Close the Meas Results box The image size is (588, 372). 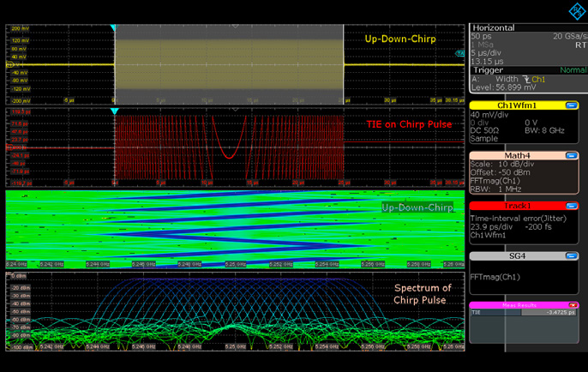(x=573, y=305)
